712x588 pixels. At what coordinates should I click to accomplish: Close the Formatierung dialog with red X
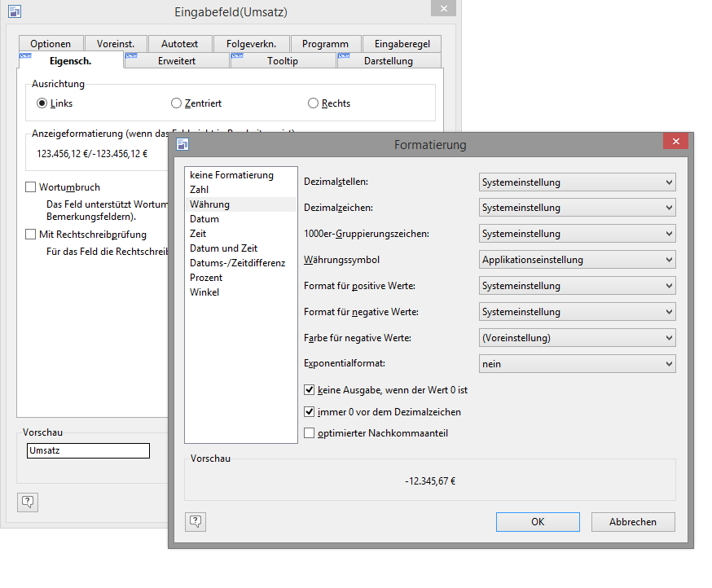(x=675, y=142)
